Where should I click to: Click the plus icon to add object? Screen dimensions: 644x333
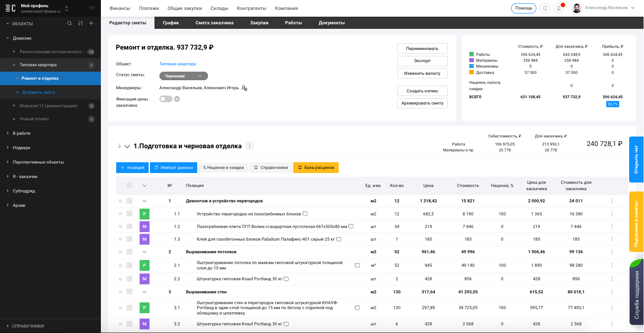(91, 23)
